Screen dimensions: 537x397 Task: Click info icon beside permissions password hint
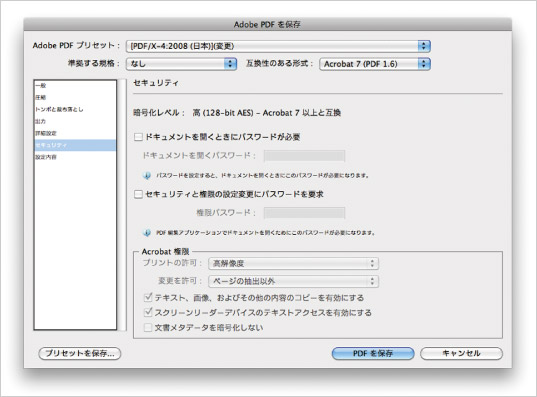147,233
